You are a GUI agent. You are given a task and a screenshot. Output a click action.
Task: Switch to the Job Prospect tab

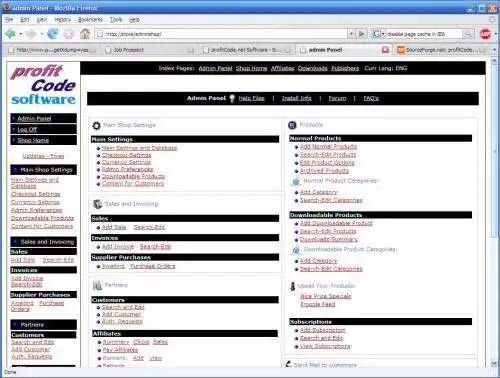(149, 50)
